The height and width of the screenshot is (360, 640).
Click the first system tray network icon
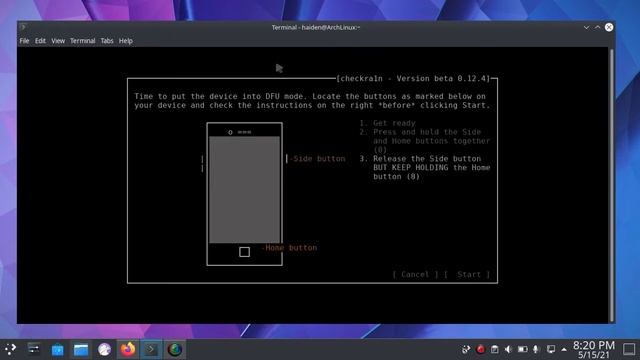point(466,349)
